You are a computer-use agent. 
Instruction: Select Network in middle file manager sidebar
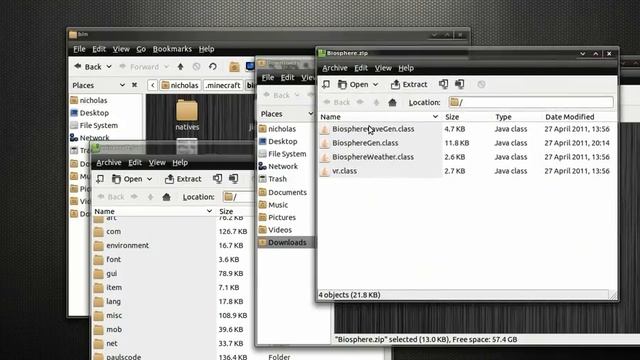tap(283, 167)
